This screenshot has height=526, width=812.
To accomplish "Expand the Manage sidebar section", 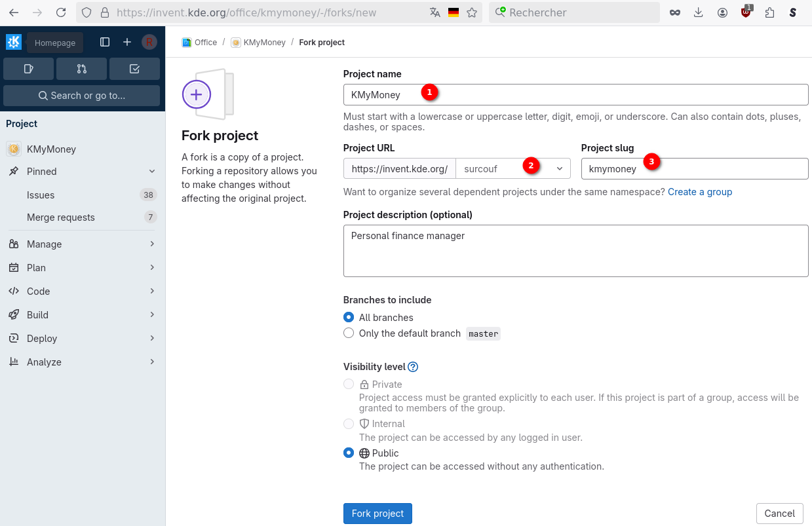I will pos(82,244).
